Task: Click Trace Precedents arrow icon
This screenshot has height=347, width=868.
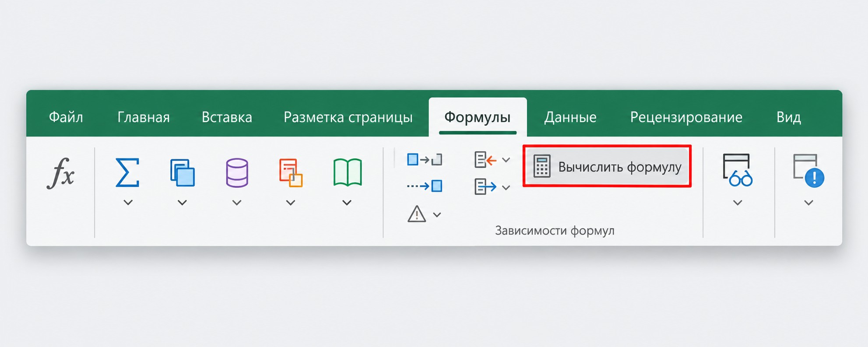Action: coord(425,160)
